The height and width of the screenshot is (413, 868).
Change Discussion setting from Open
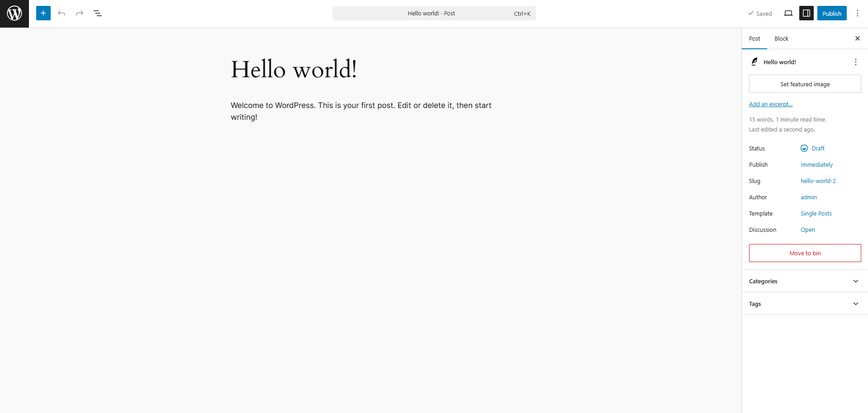coord(808,230)
